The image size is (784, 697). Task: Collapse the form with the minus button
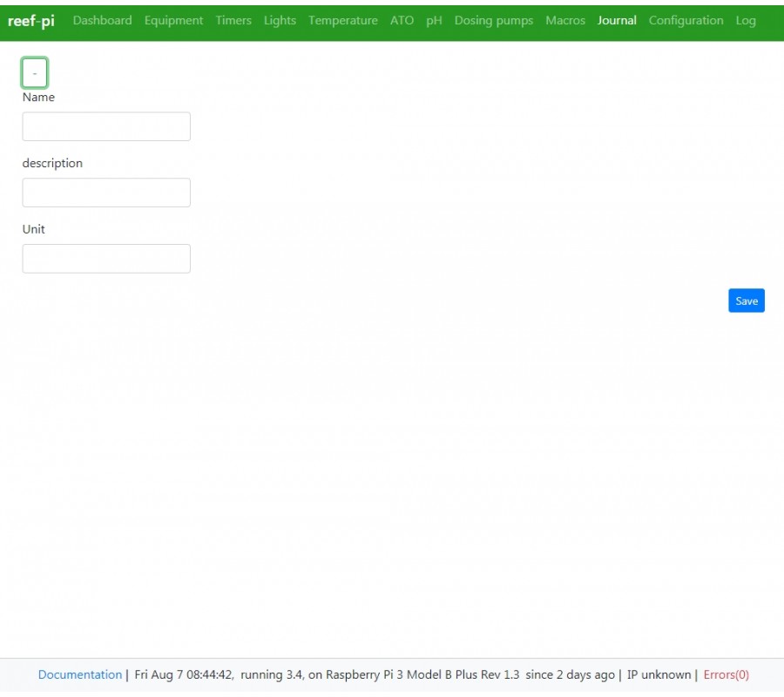click(35, 73)
